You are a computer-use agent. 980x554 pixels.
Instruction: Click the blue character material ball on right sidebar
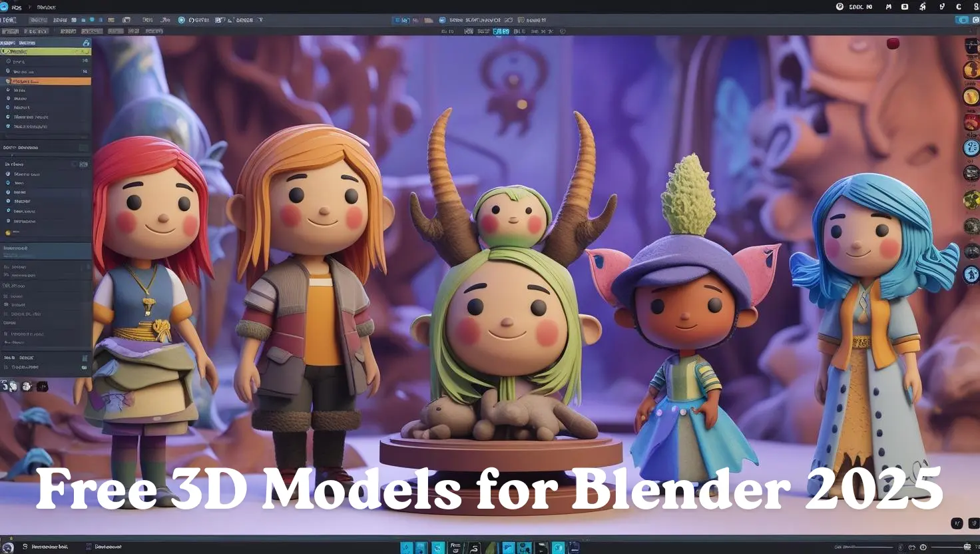click(x=971, y=275)
